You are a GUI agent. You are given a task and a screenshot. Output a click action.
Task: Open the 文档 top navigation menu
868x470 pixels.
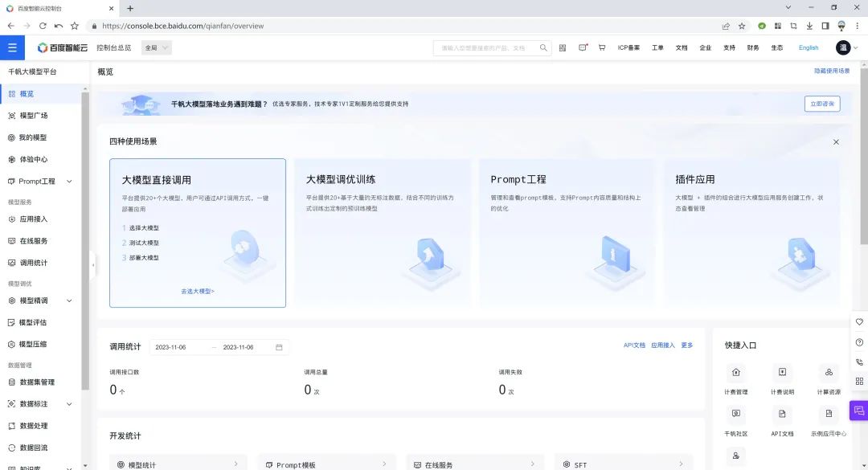click(681, 47)
